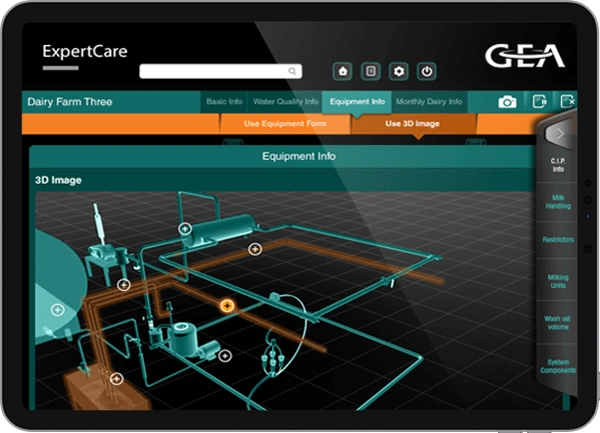Open Water Quality Info tab
The image size is (600, 433).
pos(285,102)
